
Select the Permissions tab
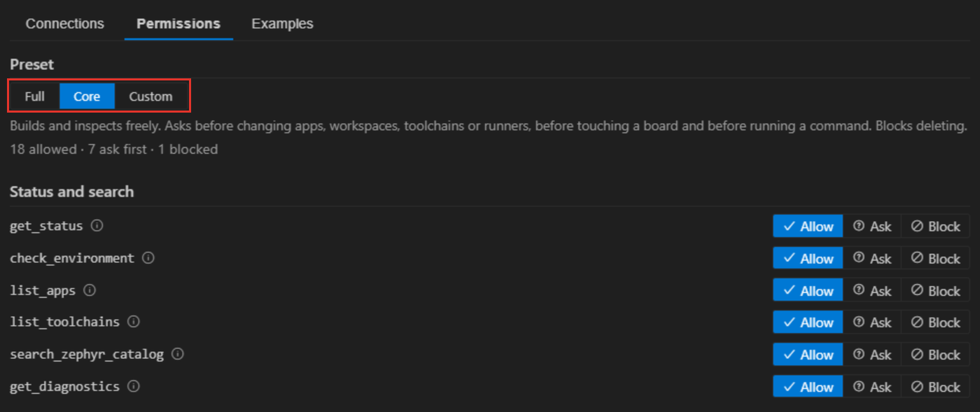[x=178, y=23]
